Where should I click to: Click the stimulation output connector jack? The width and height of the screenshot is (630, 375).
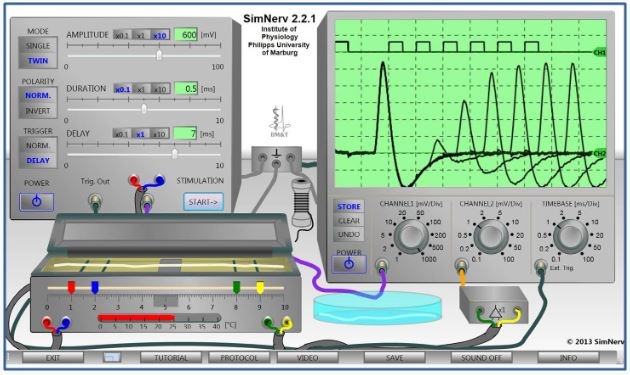(x=147, y=199)
